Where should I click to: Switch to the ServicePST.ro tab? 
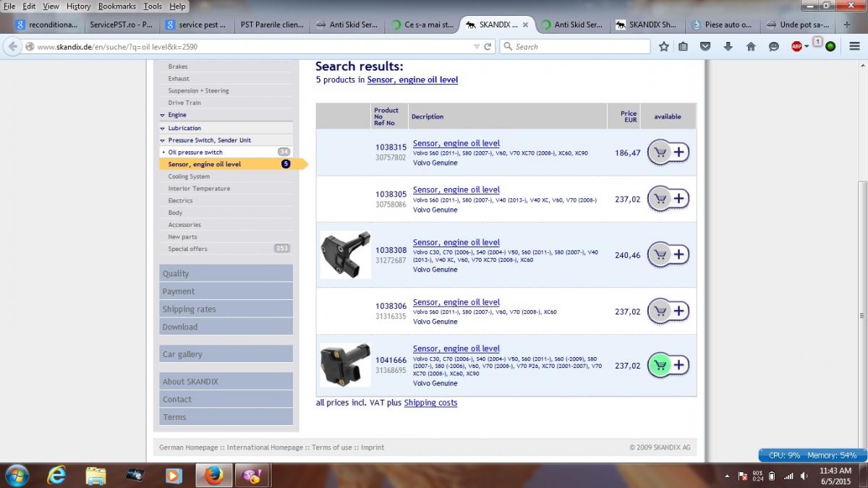coord(121,25)
